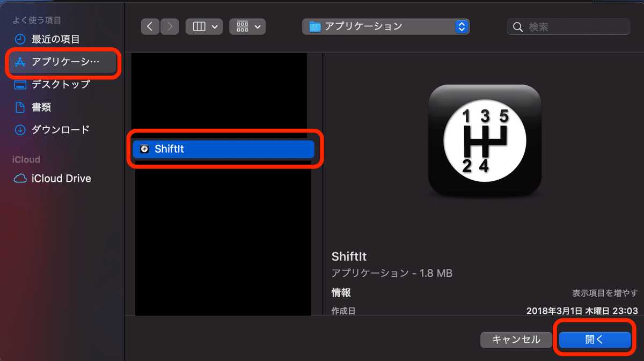Click the キャンセル button

coord(516,340)
